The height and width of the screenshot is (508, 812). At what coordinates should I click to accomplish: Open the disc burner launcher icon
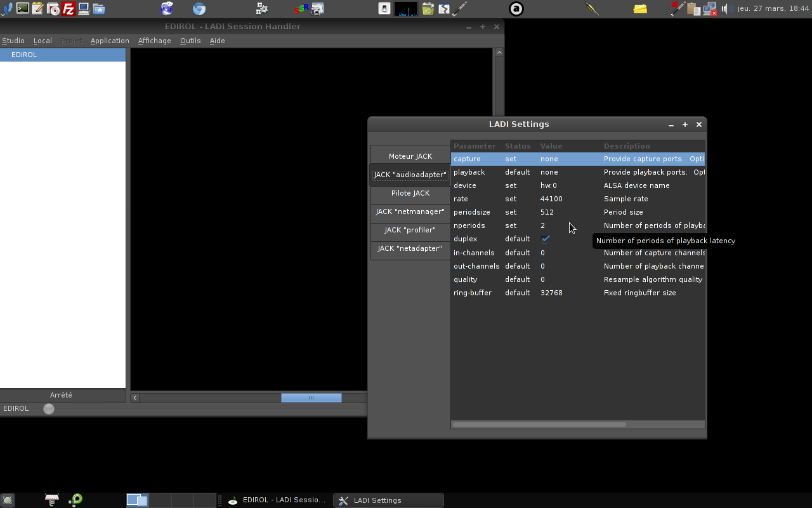tap(53, 9)
